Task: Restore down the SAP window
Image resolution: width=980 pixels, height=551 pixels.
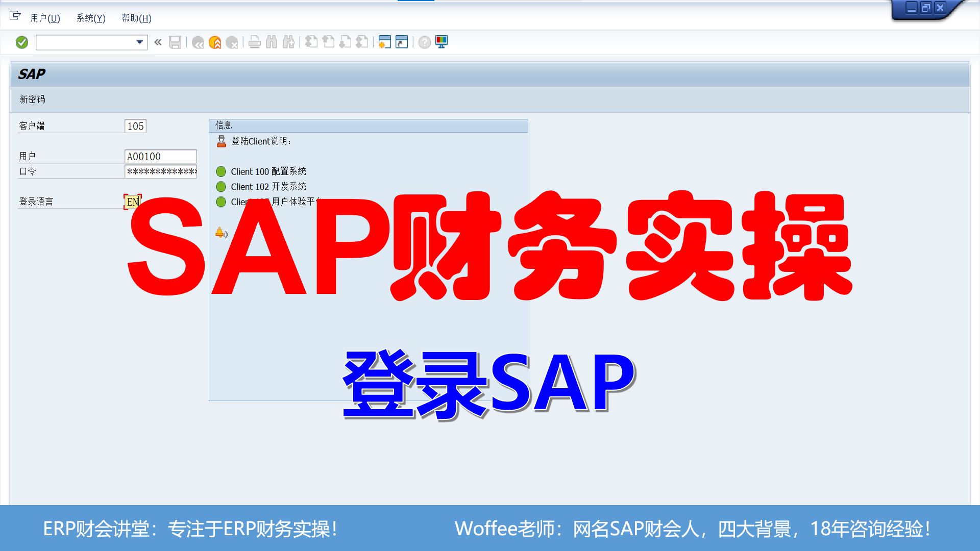Action: 925,8
